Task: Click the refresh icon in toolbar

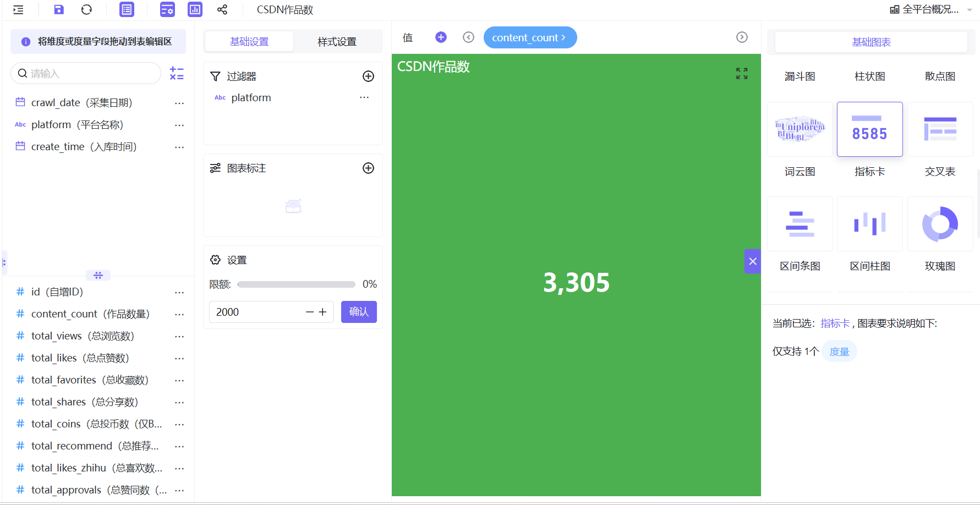Action: pos(86,9)
